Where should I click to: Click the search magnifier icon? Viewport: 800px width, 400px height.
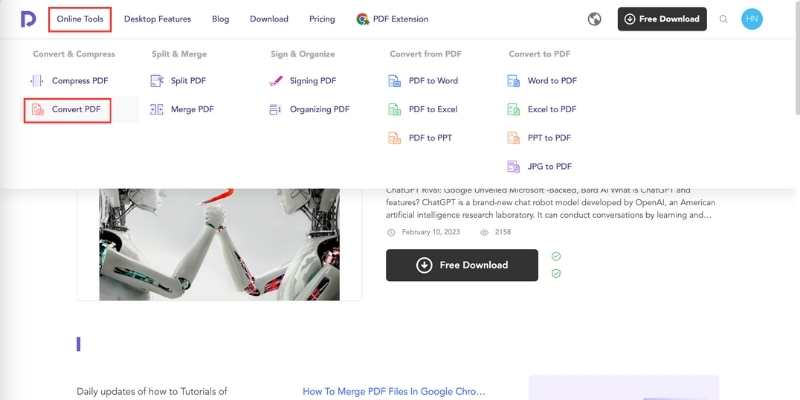(x=724, y=19)
